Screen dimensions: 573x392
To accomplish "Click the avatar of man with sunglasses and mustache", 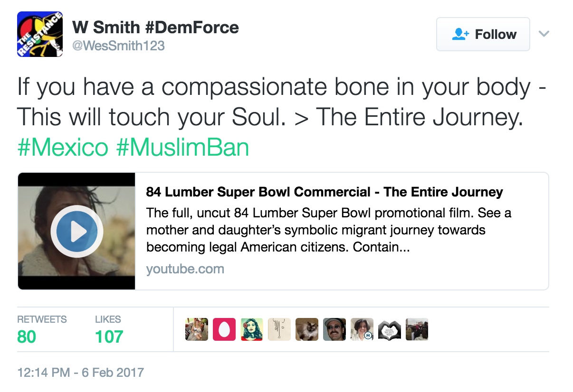I will 334,329.
